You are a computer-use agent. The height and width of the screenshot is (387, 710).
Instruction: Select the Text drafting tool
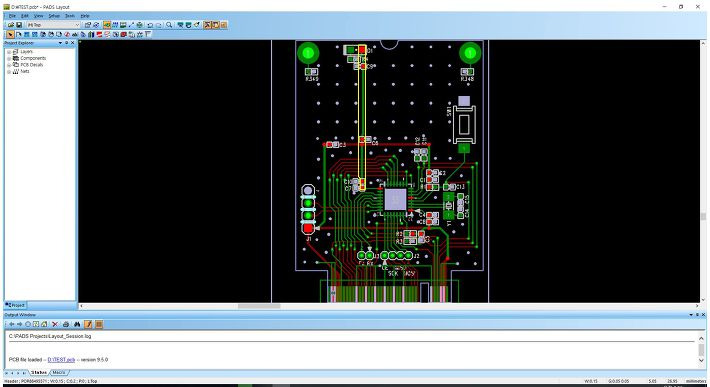click(x=75, y=34)
